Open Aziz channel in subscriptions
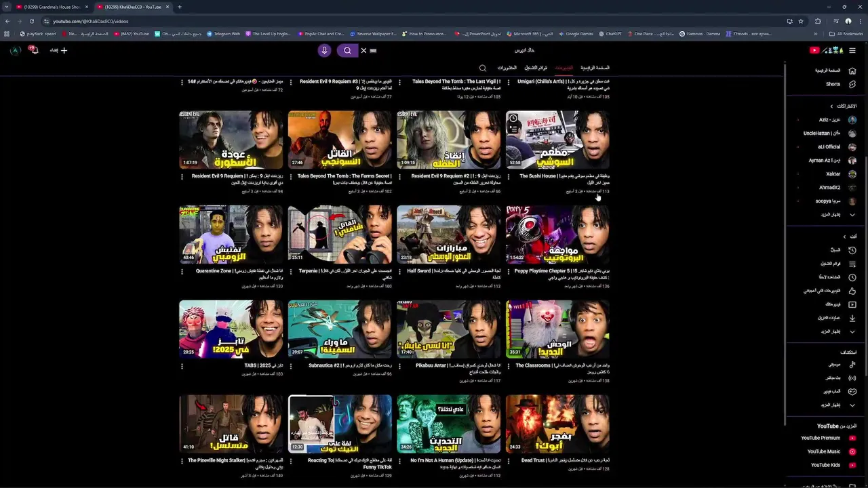 (837, 120)
